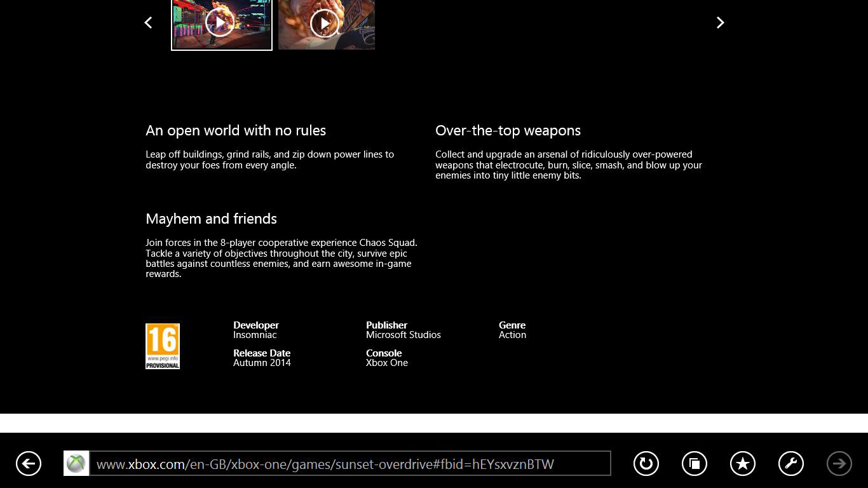Click the PEGI 16 provisional rating badge
Viewport: 868px width, 488px height.
pos(163,346)
